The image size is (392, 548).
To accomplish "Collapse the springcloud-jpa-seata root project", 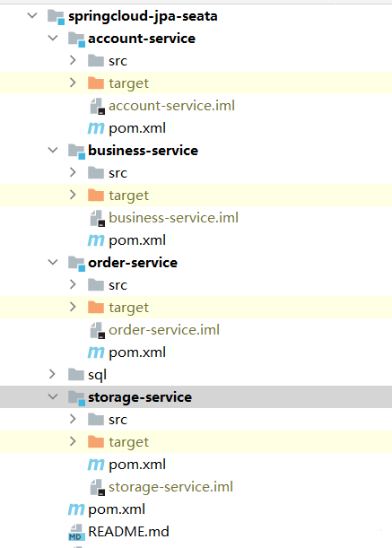I will click(32, 15).
